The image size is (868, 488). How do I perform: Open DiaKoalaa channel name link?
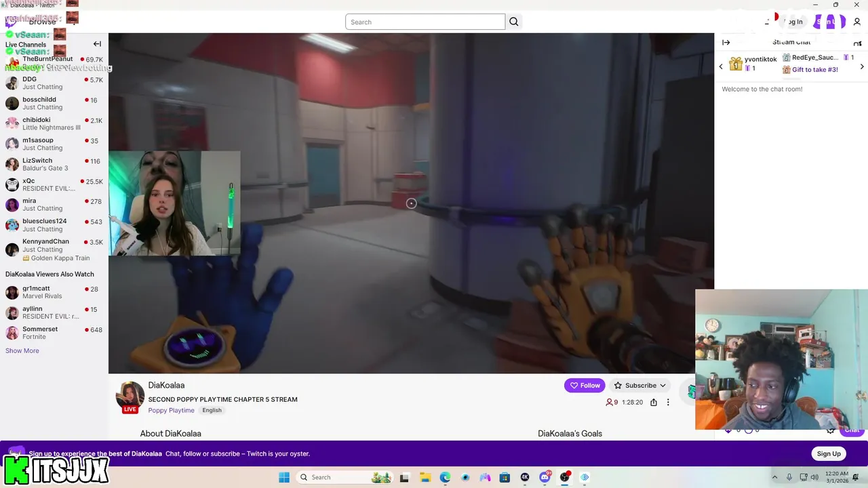coord(166,385)
